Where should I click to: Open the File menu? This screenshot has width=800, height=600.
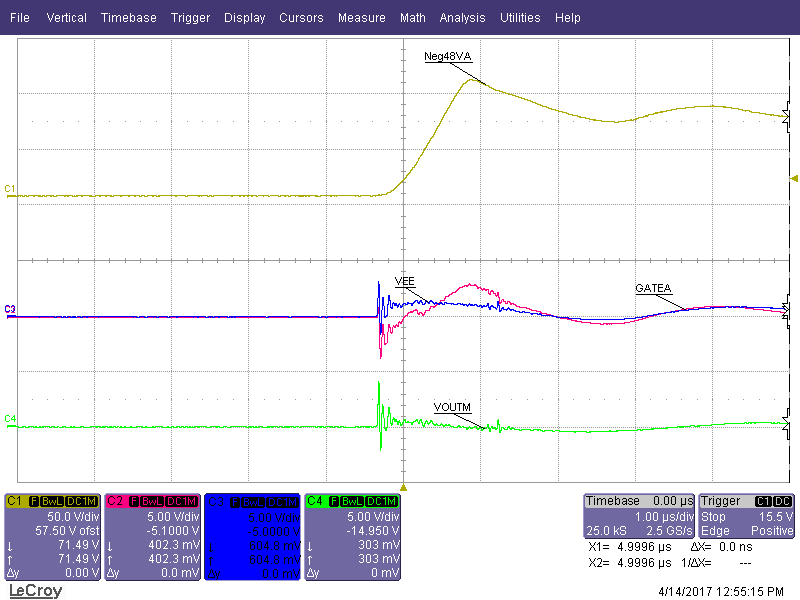click(20, 18)
